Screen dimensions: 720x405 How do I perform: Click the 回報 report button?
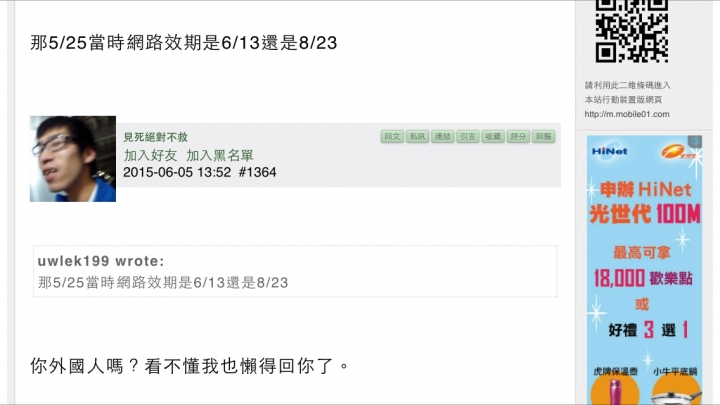click(x=544, y=136)
